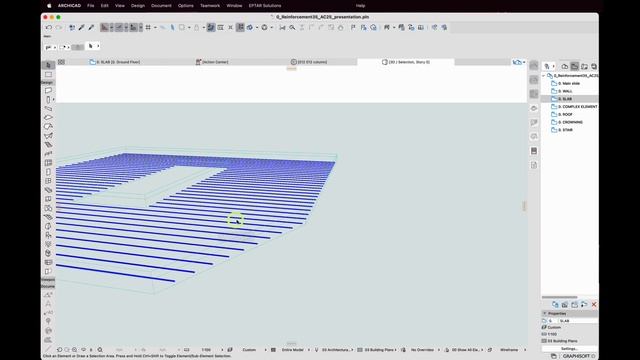
Task: Click the view name field showing SLAB
Action: pyautogui.click(x=578, y=321)
